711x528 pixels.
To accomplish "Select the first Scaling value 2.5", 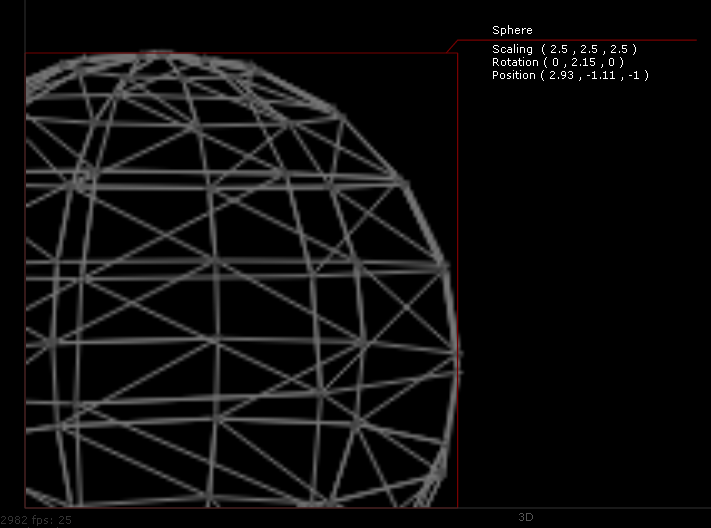I will pos(560,49).
